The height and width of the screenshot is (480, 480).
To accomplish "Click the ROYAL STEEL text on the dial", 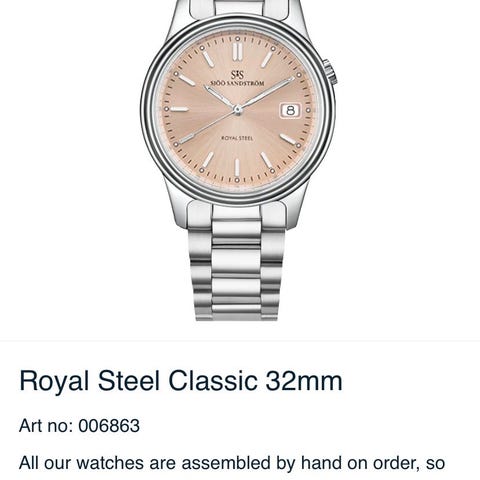I will [237, 138].
